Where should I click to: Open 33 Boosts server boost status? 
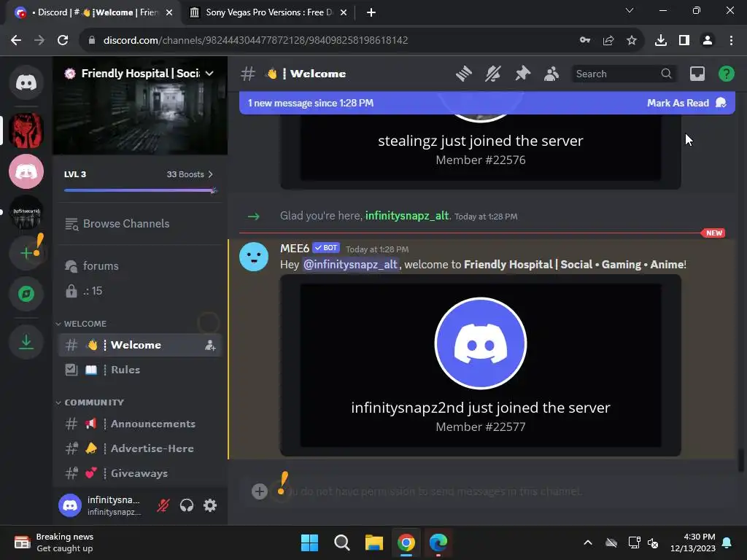tap(190, 174)
